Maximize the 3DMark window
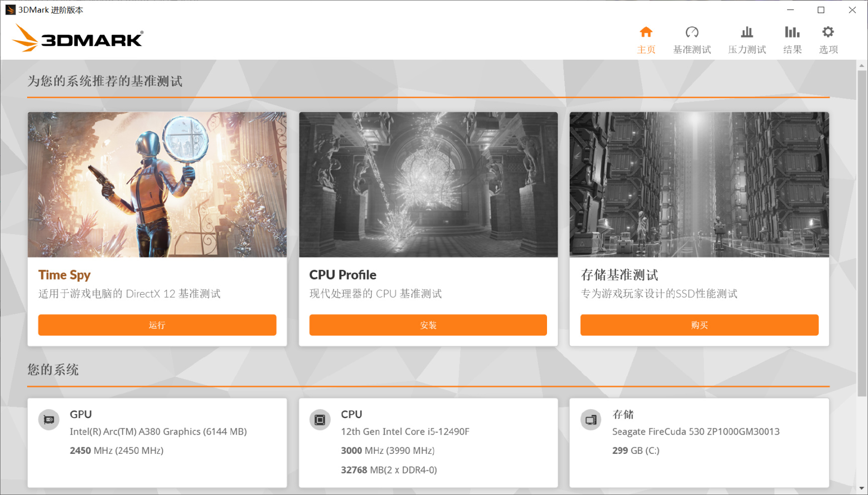868x495 pixels. click(x=821, y=10)
